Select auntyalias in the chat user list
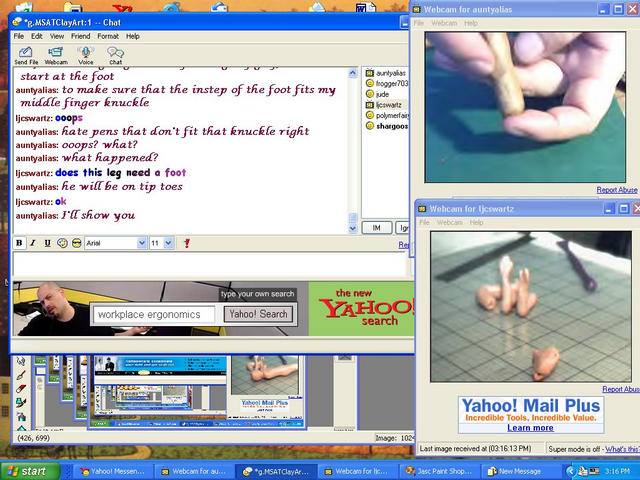Image resolution: width=640 pixels, height=480 pixels. tap(391, 73)
